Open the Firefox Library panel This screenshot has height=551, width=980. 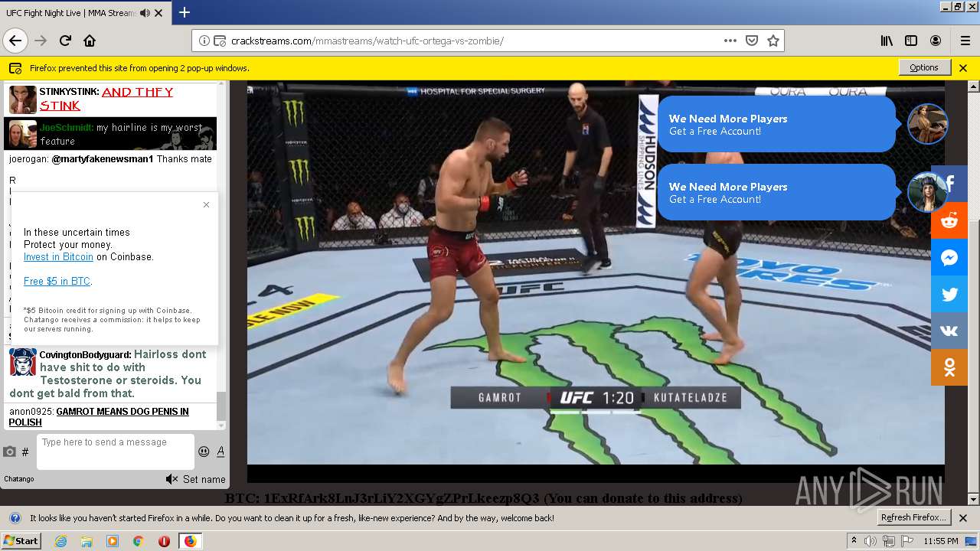coord(887,41)
